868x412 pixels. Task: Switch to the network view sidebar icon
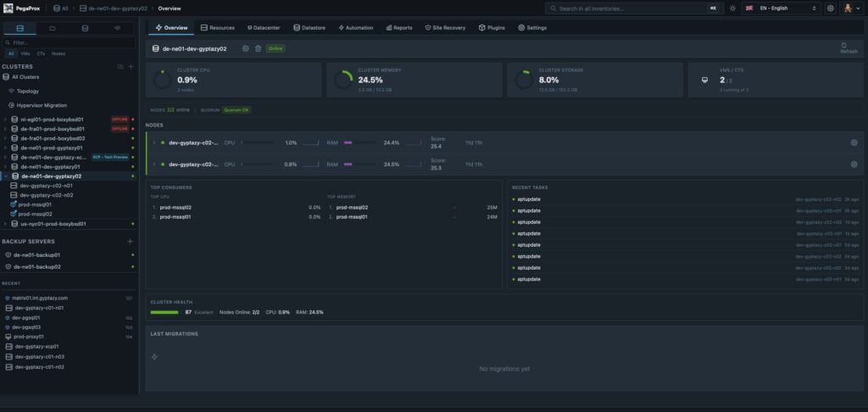(x=117, y=28)
